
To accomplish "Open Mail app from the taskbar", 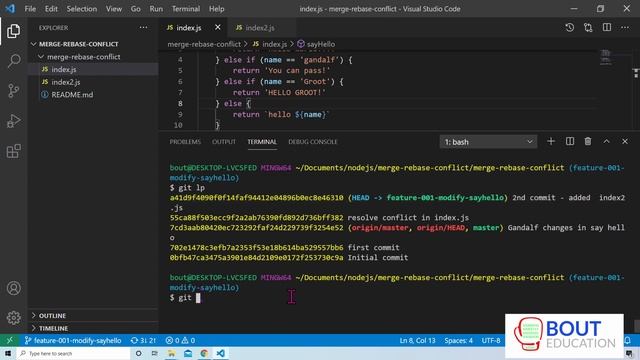I will pos(188,353).
